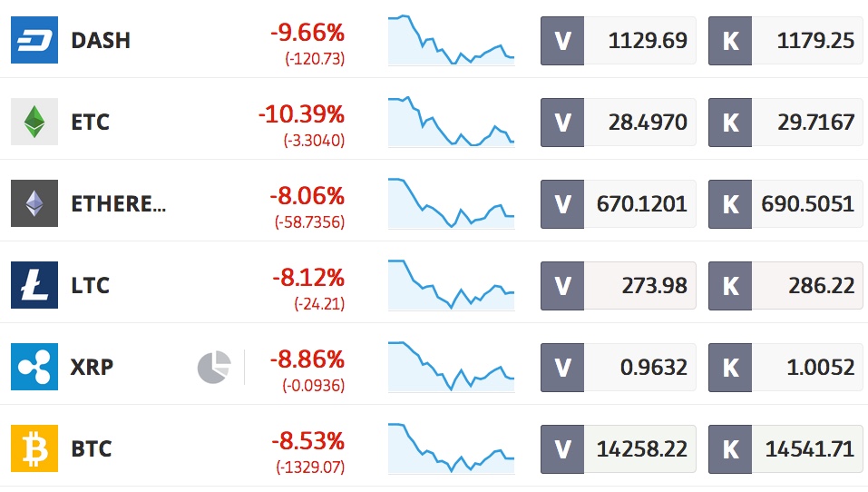The height and width of the screenshot is (492, 868).
Task: Buy Ethereum at 690.5051
Action: (785, 203)
